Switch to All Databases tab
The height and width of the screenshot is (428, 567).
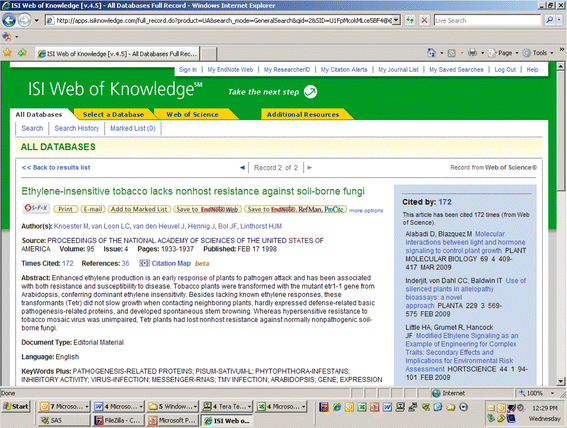pos(39,115)
